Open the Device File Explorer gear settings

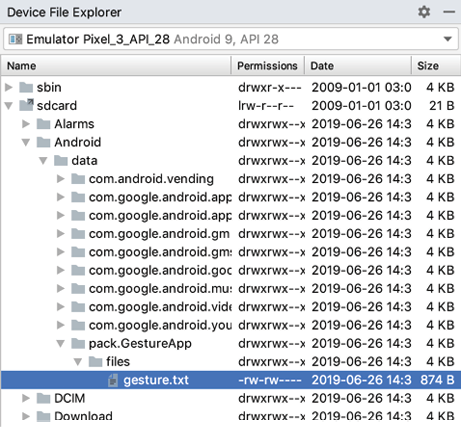point(424,12)
